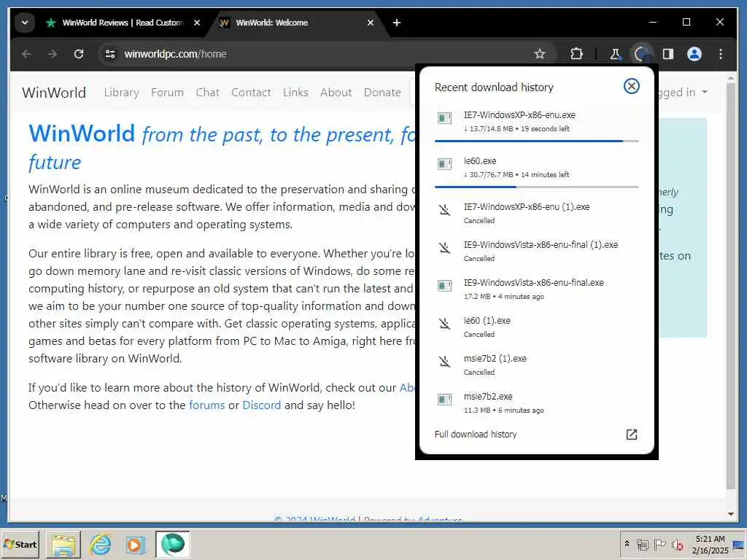Select msie7b2.exe file name

(x=488, y=396)
